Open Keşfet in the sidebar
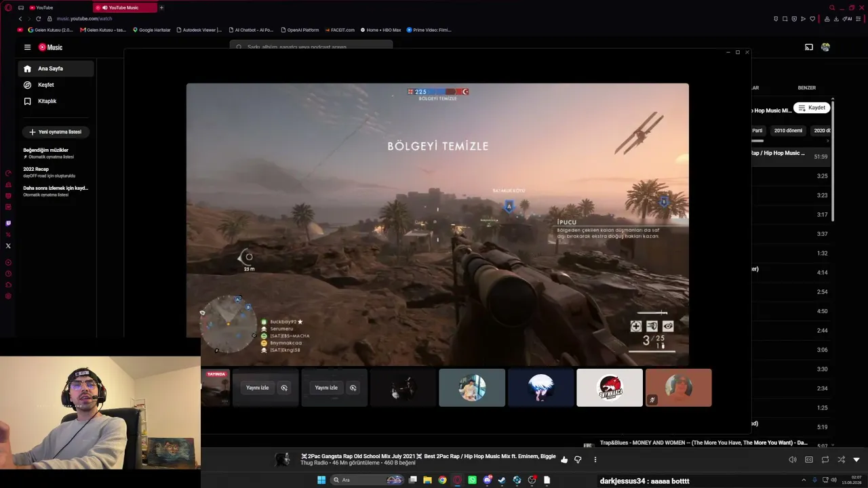The image size is (868, 488). (x=56, y=85)
